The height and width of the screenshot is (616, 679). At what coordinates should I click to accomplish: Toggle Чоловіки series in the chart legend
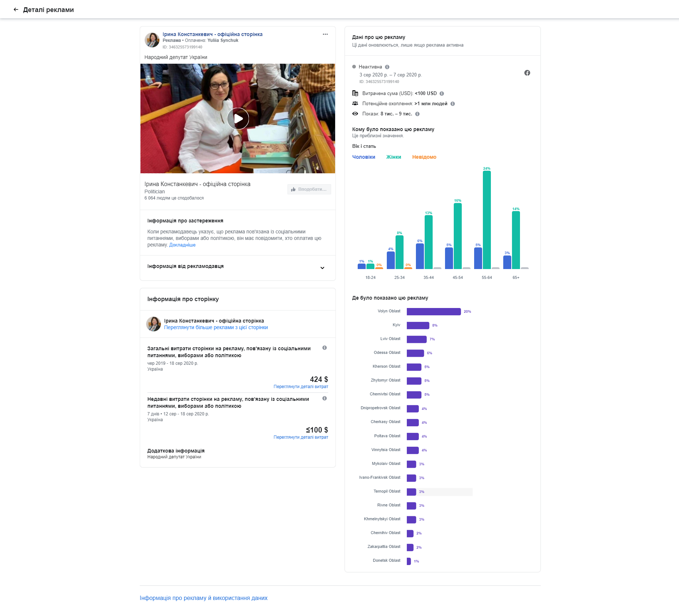pos(364,157)
